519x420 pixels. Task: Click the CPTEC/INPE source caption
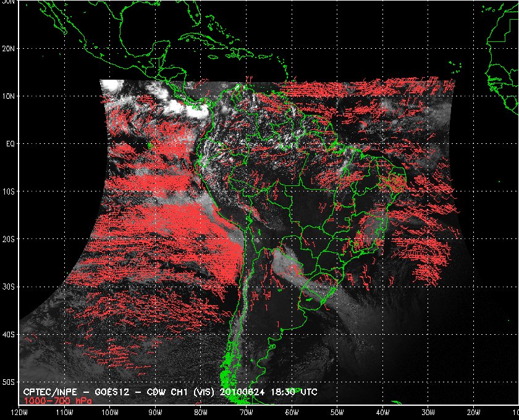click(x=50, y=392)
